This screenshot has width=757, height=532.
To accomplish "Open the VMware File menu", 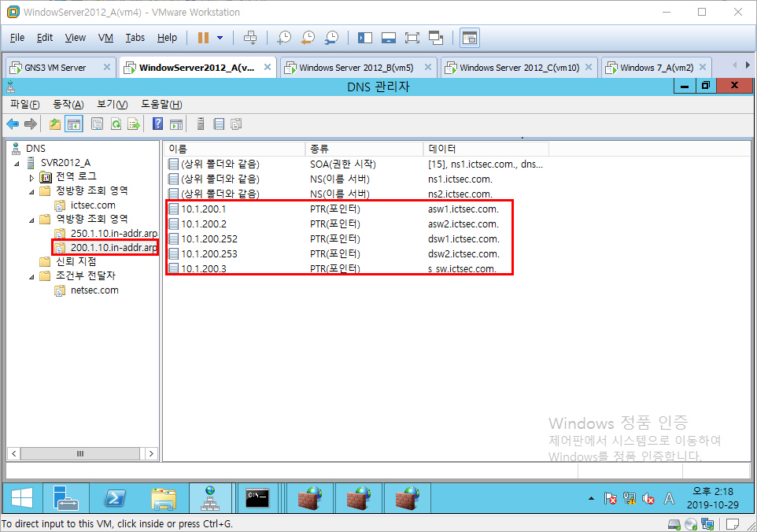I will (x=17, y=38).
